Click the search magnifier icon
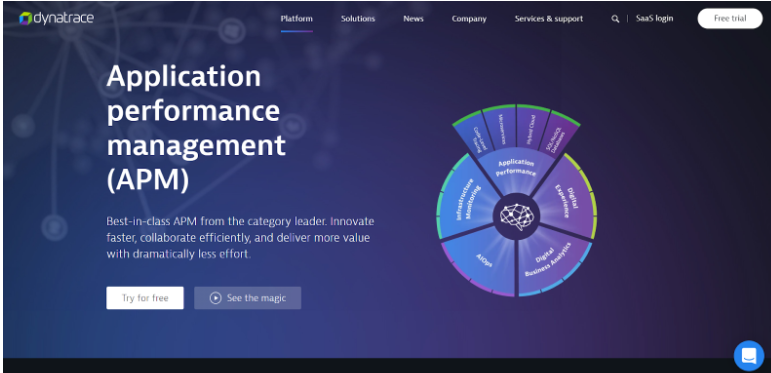771x373 pixels. coord(615,19)
